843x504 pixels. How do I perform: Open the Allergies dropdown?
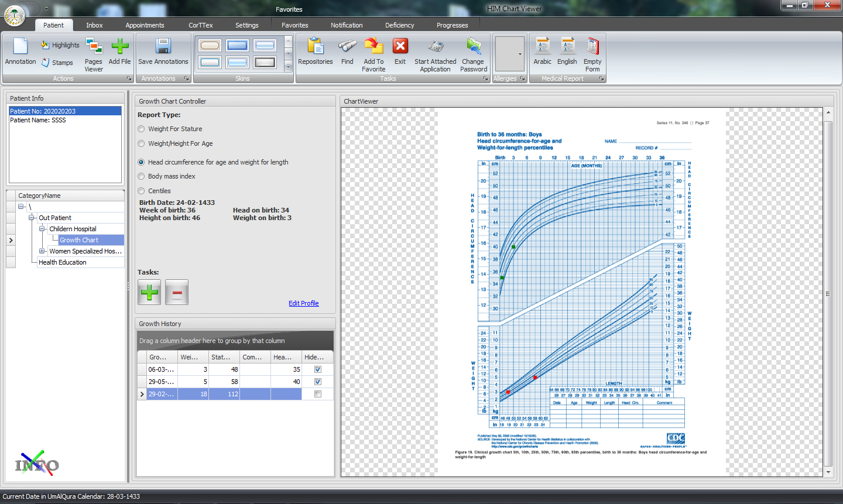coord(520,54)
